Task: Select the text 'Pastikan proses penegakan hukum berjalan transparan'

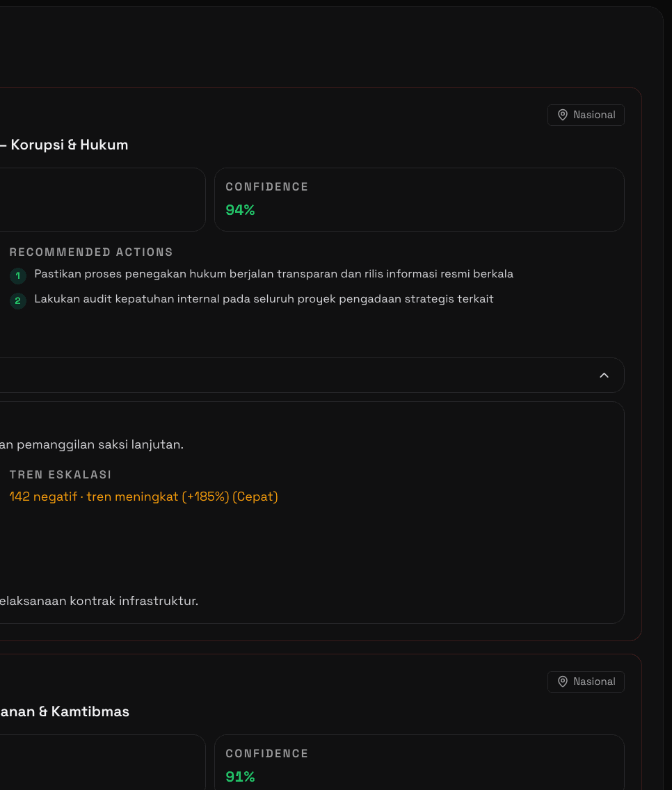Action: pyautogui.click(x=186, y=273)
